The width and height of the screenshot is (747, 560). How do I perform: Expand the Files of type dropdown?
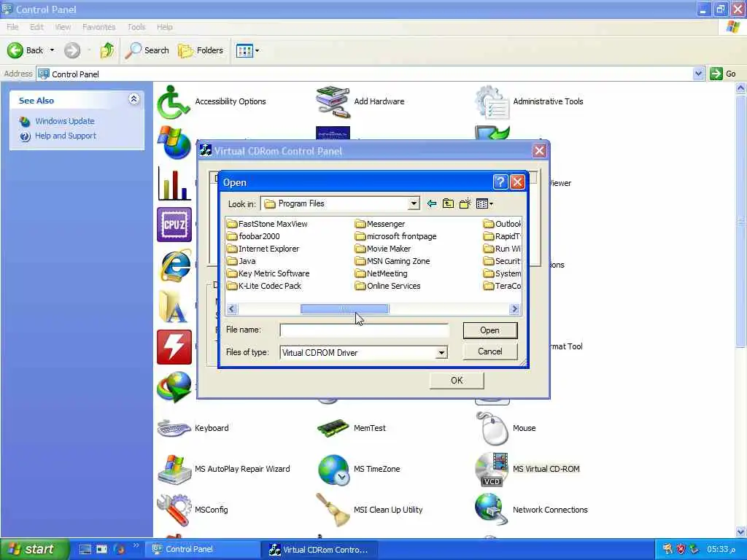441,353
